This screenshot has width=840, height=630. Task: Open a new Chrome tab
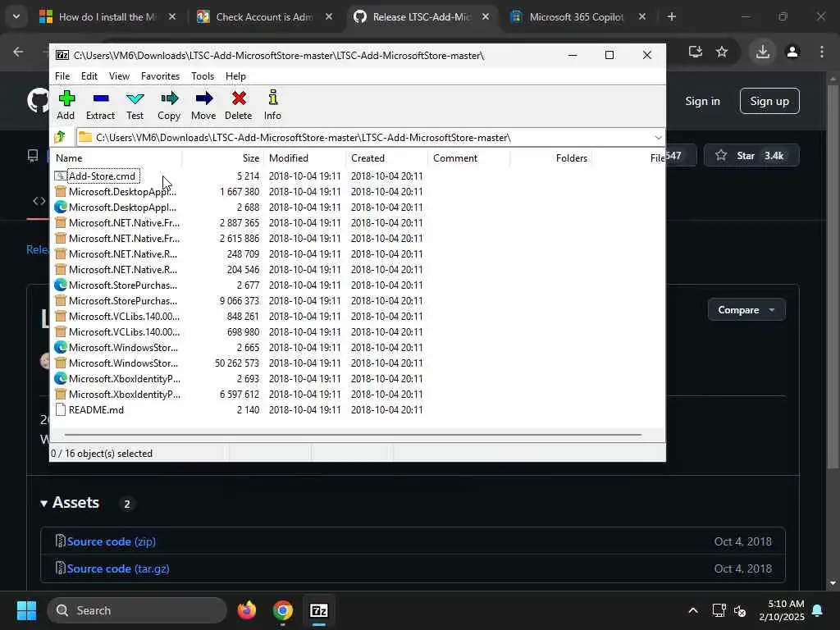[x=671, y=16]
